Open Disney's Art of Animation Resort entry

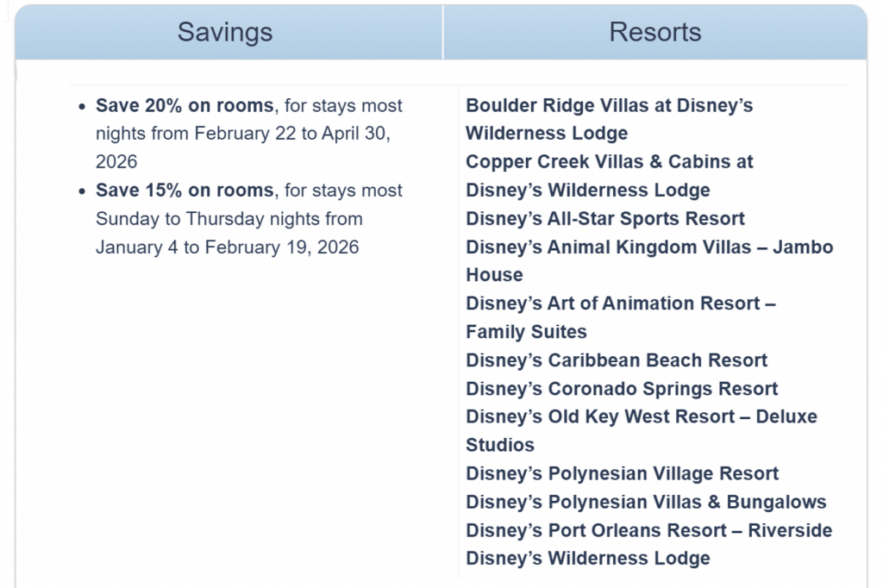tap(620, 303)
